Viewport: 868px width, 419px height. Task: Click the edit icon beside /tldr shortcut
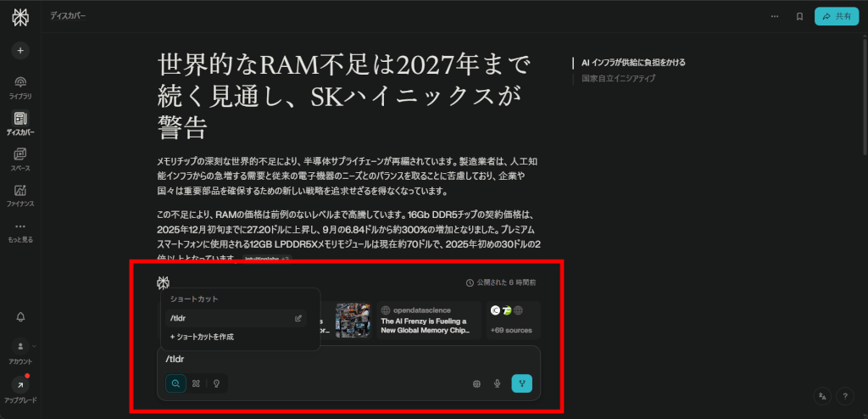point(298,319)
